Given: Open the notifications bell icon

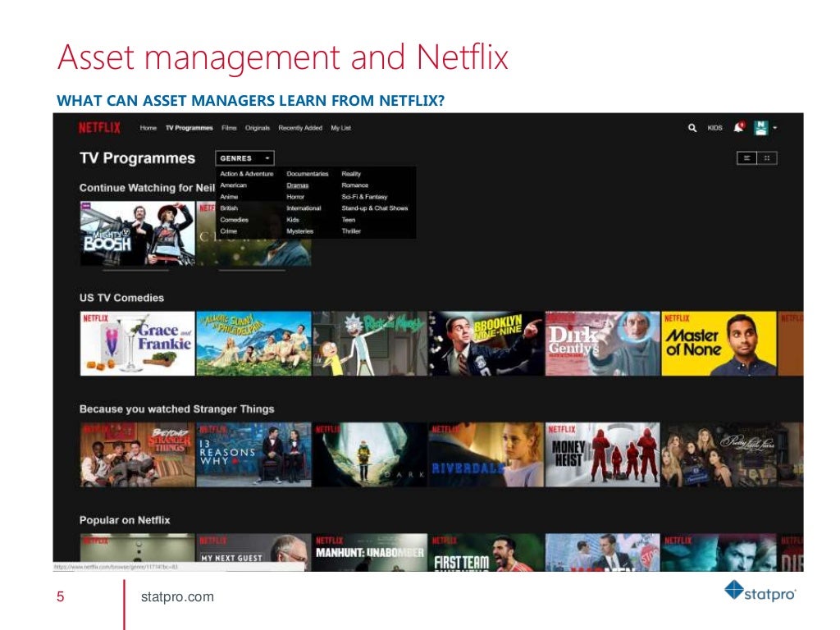Looking at the screenshot, I should coord(739,127).
